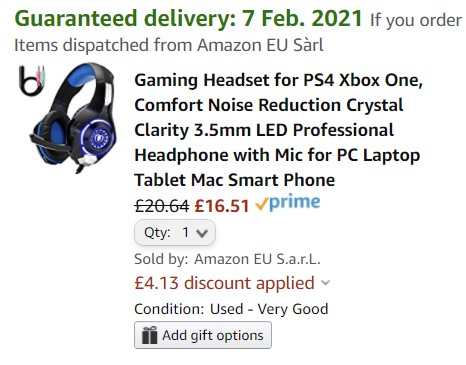466x365 pixels.
Task: Click the 'Sold by:' label
Action: click(161, 259)
